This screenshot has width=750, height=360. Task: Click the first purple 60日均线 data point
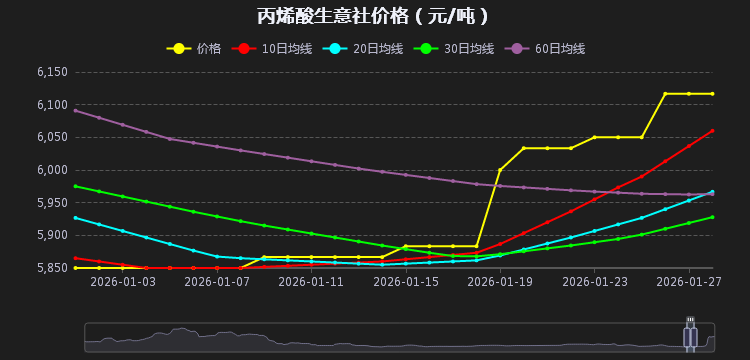point(76,110)
